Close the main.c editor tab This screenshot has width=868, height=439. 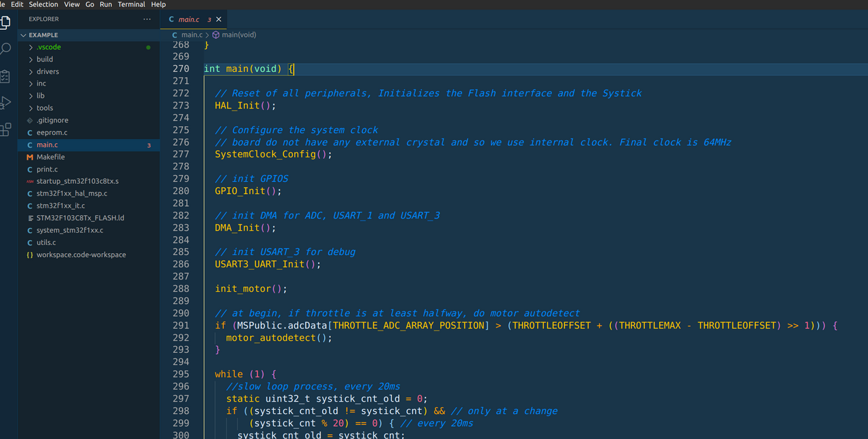[x=218, y=20]
